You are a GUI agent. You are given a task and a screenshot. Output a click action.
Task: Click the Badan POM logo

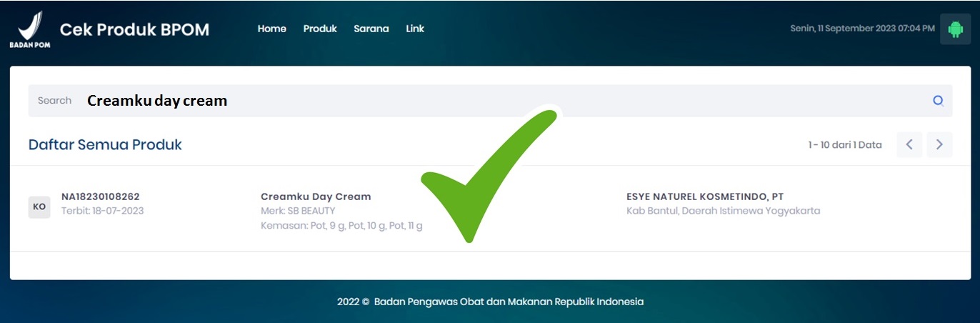pos(30,29)
